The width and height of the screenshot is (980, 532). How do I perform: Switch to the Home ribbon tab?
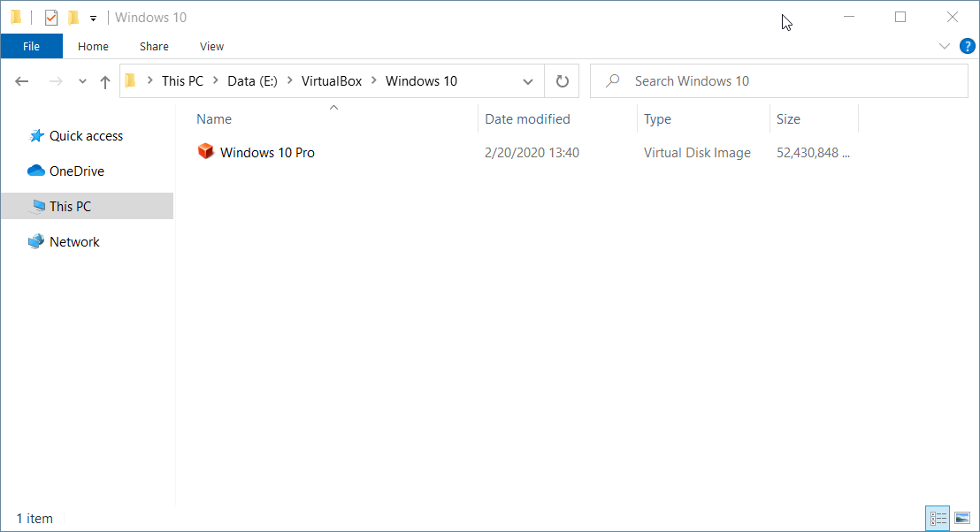pos(93,46)
